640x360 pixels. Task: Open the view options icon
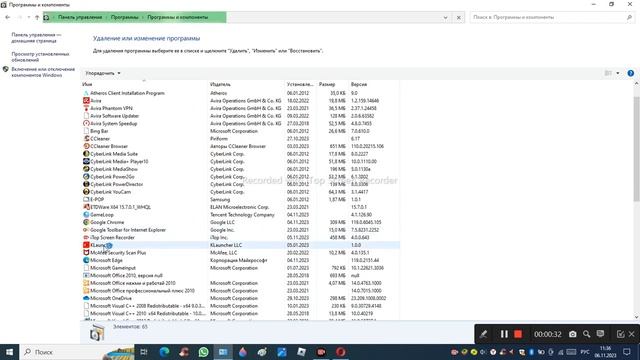coord(608,73)
